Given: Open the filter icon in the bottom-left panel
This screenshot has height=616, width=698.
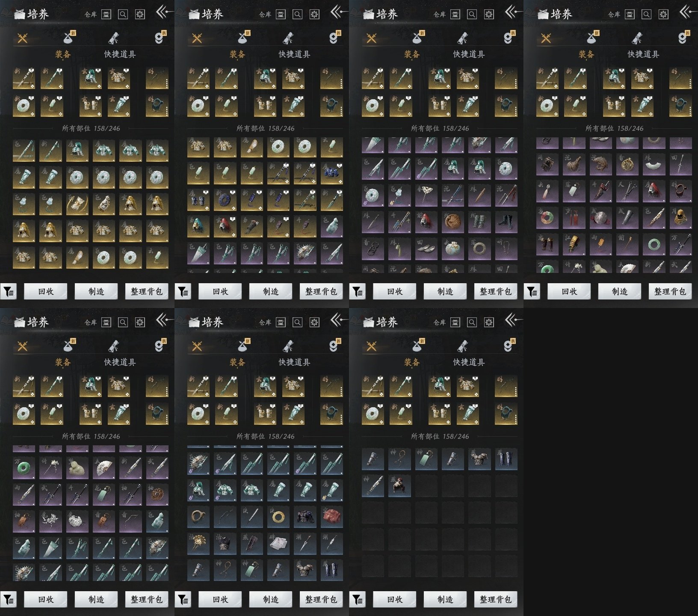Looking at the screenshot, I should pyautogui.click(x=9, y=600).
